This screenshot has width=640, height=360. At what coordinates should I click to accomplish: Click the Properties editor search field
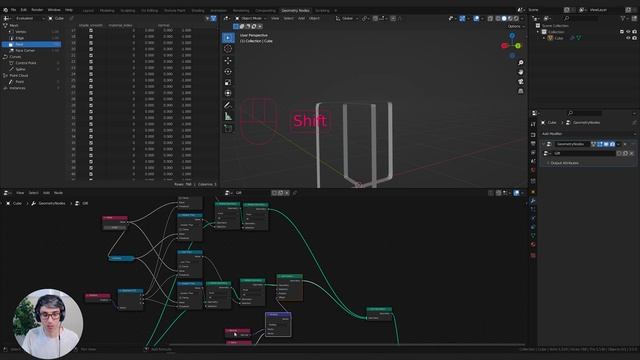584,113
